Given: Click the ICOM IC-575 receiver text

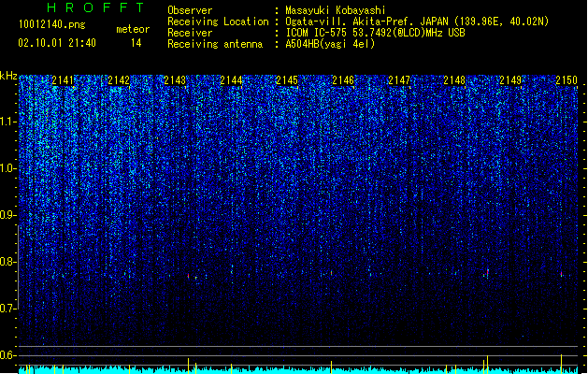Looking at the screenshot, I should 375,33.
